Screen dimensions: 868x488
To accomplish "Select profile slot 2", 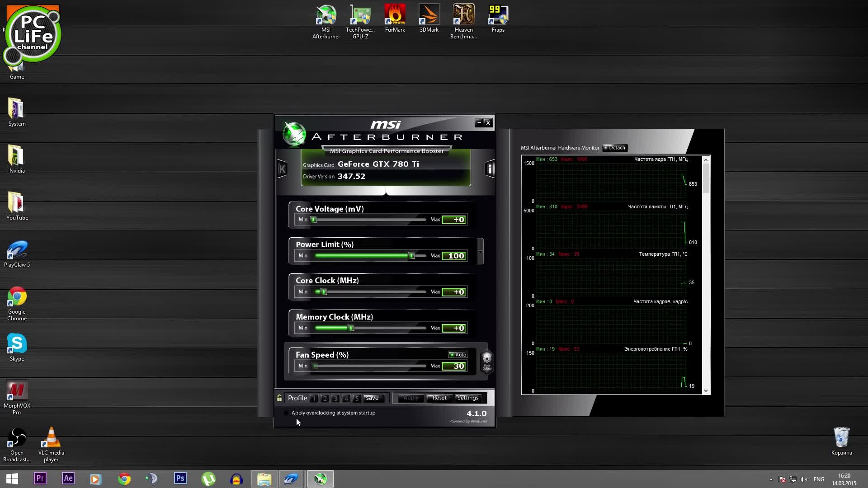I will [325, 399].
